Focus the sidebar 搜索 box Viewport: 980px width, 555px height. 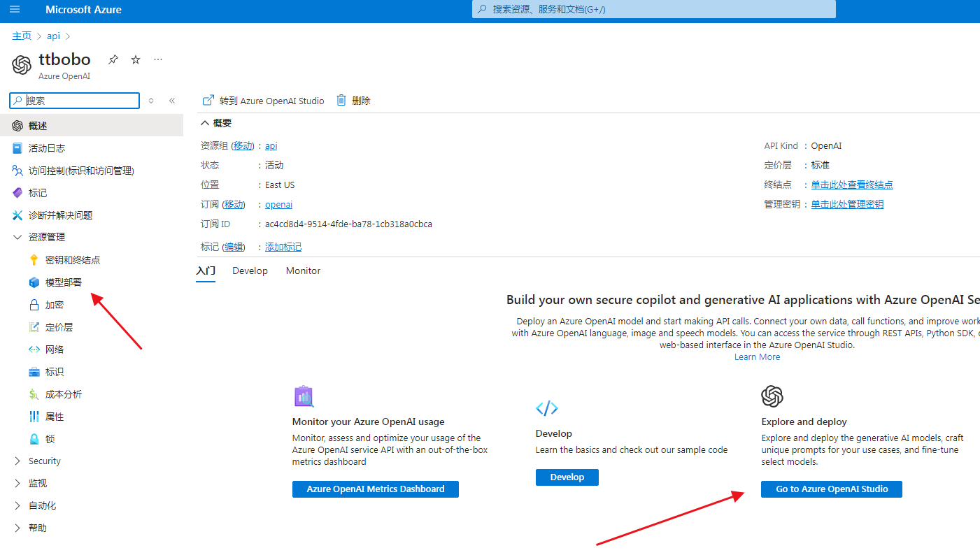(x=75, y=101)
